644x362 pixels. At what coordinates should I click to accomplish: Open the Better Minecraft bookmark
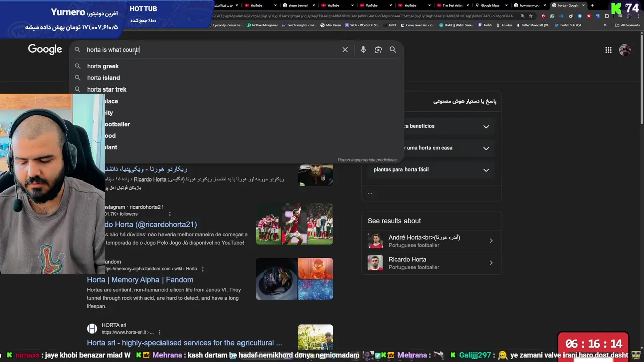tap(533, 25)
